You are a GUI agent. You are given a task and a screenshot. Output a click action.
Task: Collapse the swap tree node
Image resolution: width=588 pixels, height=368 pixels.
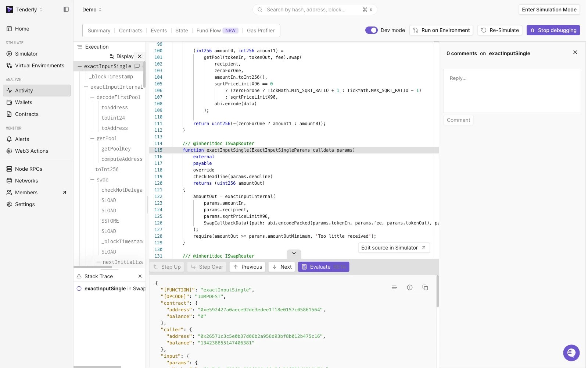coord(92,180)
